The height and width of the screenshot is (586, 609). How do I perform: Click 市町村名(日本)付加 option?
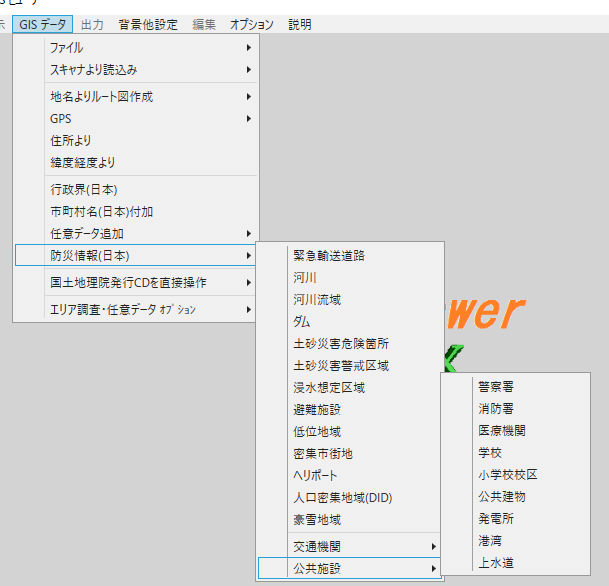tap(101, 212)
